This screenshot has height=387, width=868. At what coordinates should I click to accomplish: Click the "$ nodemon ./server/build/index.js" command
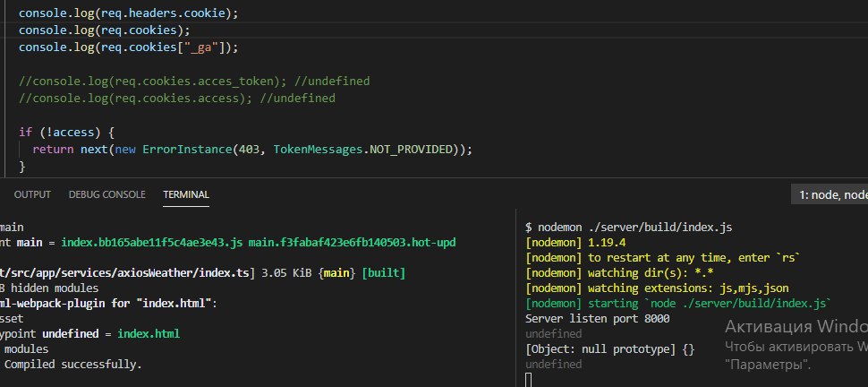pyautogui.click(x=629, y=228)
